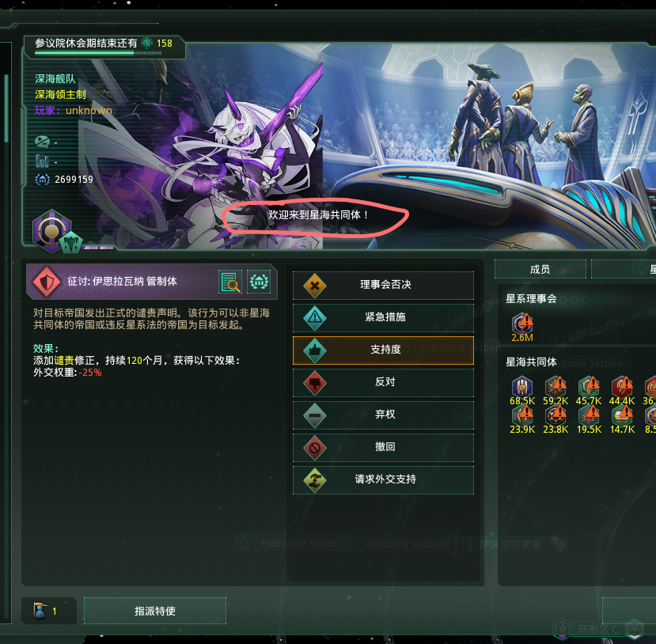The width and height of the screenshot is (656, 644).
Task: Click the hexagonal empire flag under portrait
Action: [51, 231]
